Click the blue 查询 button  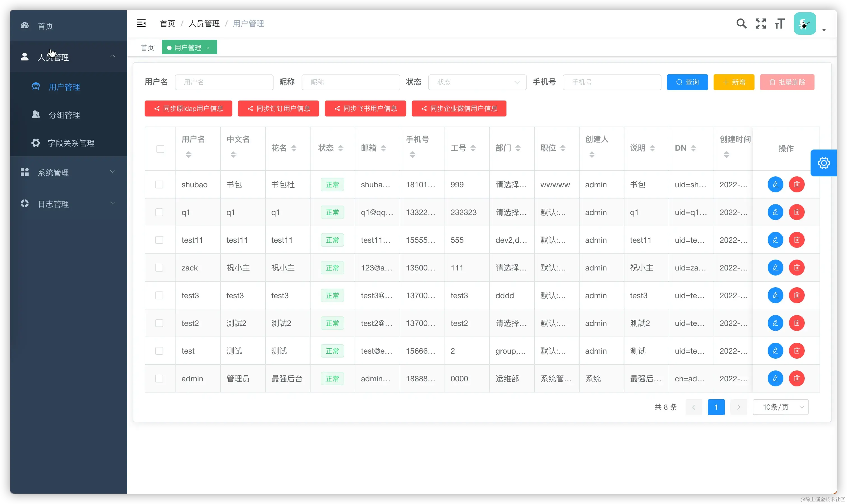[x=687, y=82]
